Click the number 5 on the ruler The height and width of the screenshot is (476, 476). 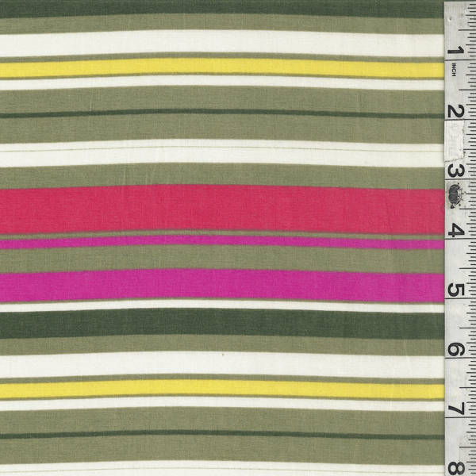point(456,290)
